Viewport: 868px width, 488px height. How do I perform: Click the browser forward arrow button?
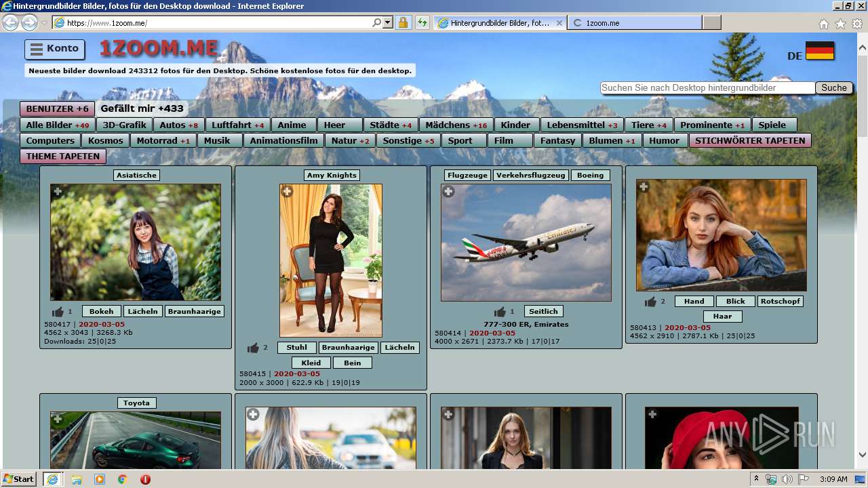(x=29, y=23)
